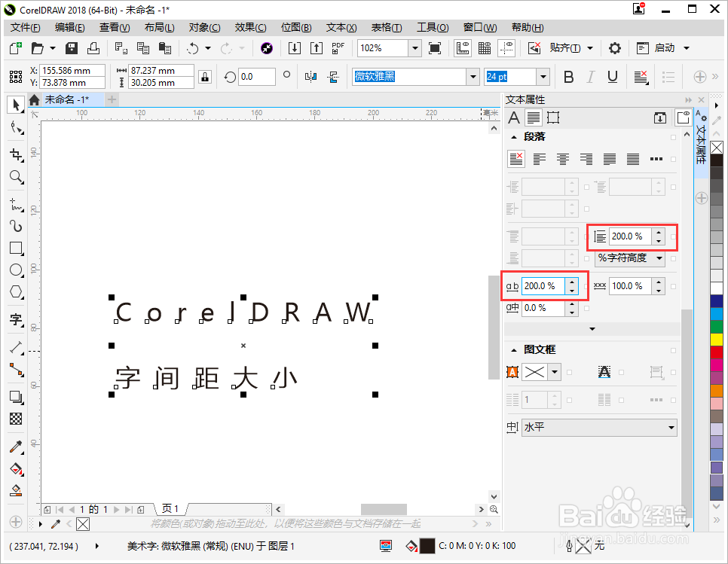This screenshot has height=564, width=728.
Task: Click the Publish to PDF icon
Action: point(338,47)
